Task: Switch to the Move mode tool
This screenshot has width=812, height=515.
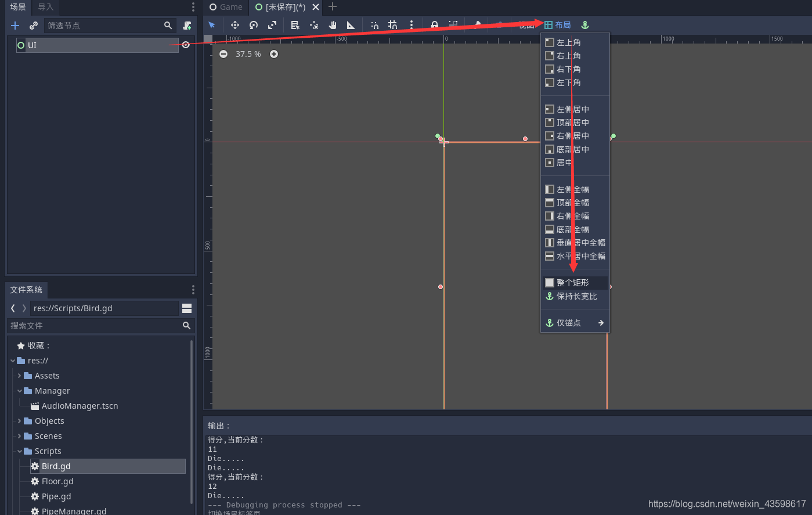Action: click(x=235, y=25)
